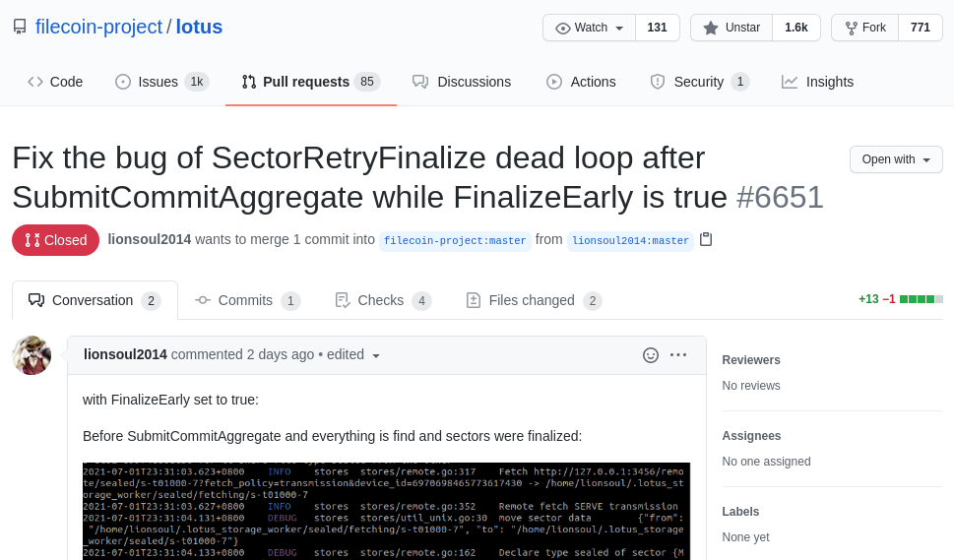The height and width of the screenshot is (560, 954).
Task: Expand the Open with dropdown
Action: click(896, 159)
